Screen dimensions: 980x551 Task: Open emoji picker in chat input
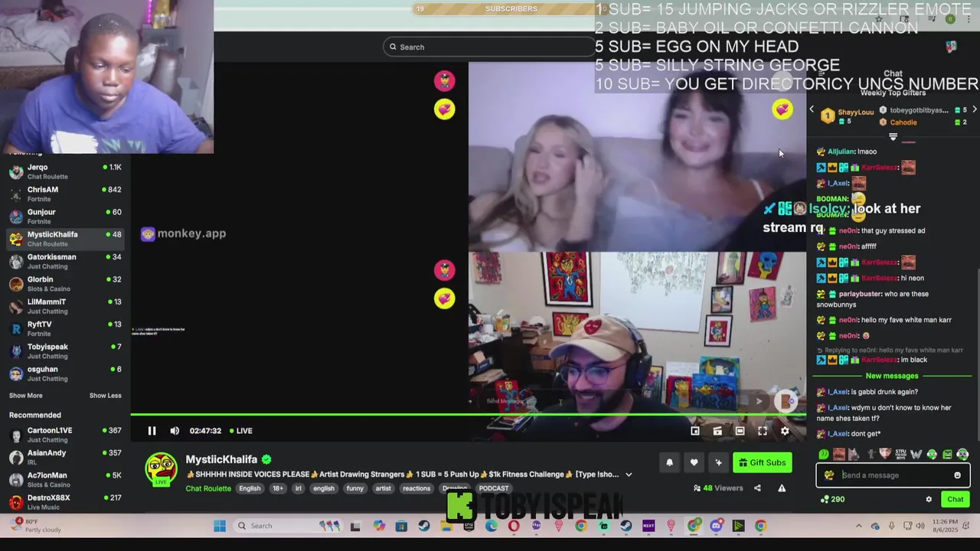click(x=957, y=475)
